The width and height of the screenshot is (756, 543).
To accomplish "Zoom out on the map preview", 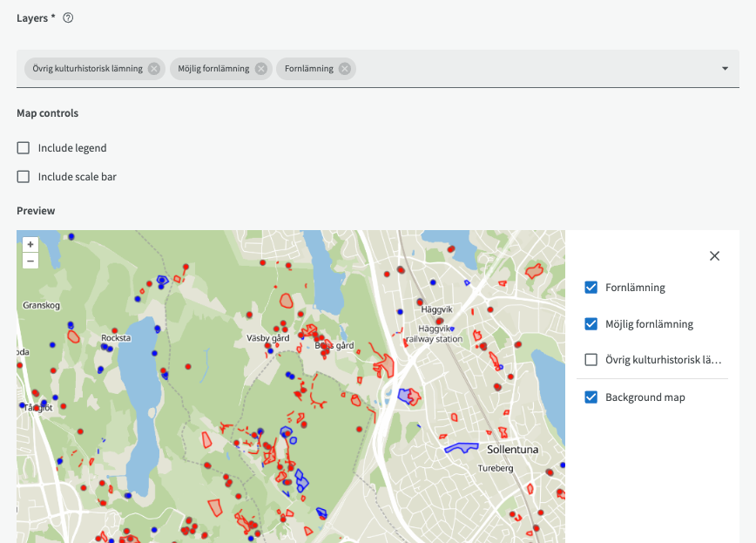I will pyautogui.click(x=30, y=261).
